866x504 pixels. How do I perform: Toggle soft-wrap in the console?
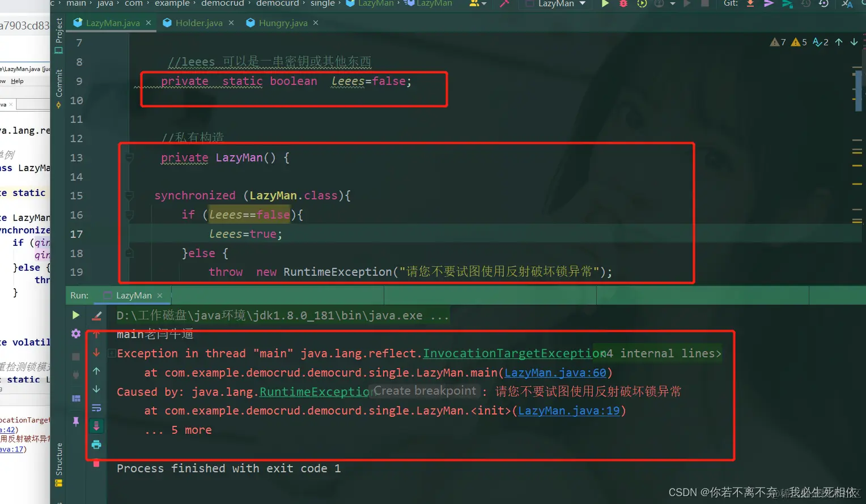(x=96, y=408)
